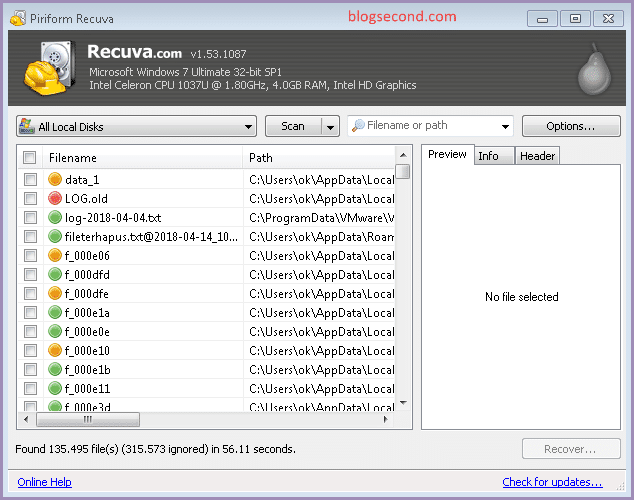Select the file name data_1
Screen dimensions: 634x500
click(82, 179)
